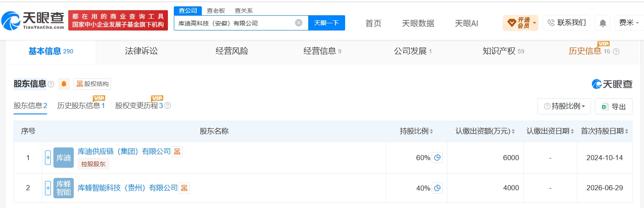
Task: Open pie chart icon for 60% shareholding
Action: (x=437, y=158)
